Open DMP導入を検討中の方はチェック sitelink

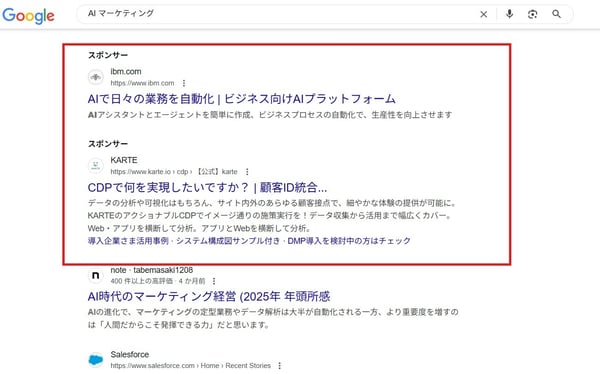tap(349, 241)
